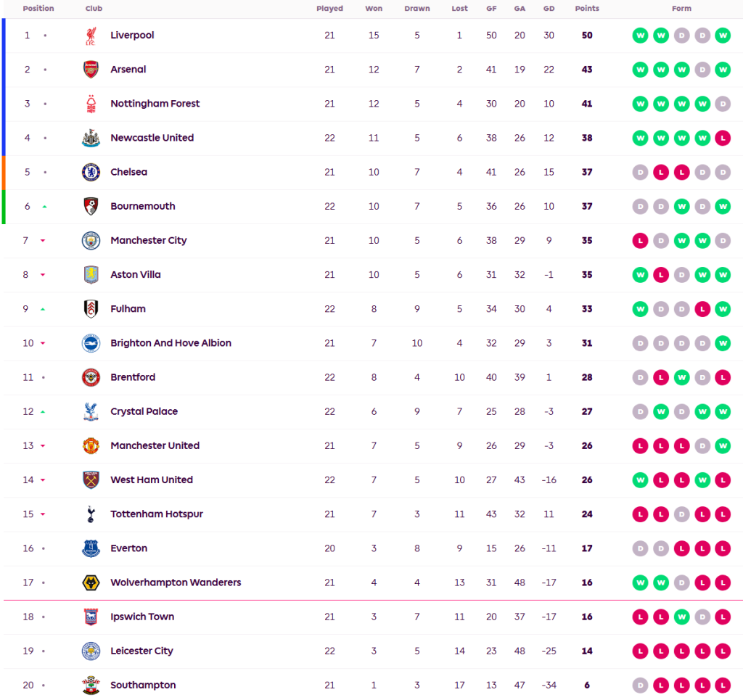The image size is (743, 700).
Task: Click the Nottingham Forest crest icon
Action: click(x=90, y=104)
